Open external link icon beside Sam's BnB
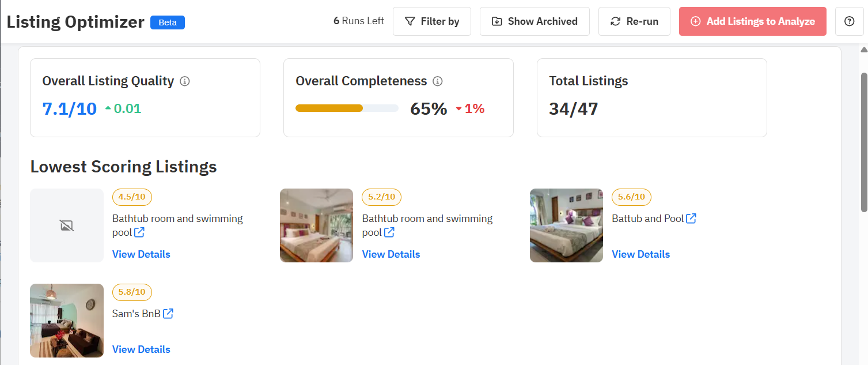The height and width of the screenshot is (365, 868). pyautogui.click(x=168, y=314)
